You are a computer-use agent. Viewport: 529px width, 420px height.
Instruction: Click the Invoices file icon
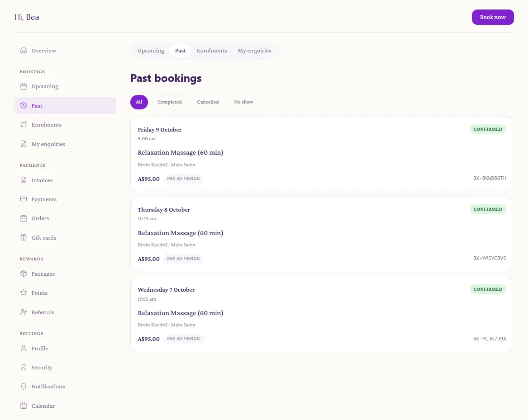point(23,180)
